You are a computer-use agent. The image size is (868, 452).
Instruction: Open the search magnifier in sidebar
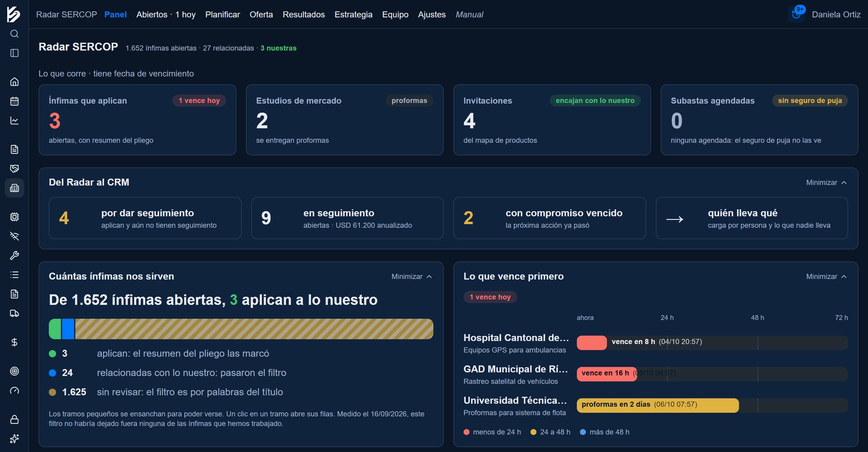pos(14,34)
